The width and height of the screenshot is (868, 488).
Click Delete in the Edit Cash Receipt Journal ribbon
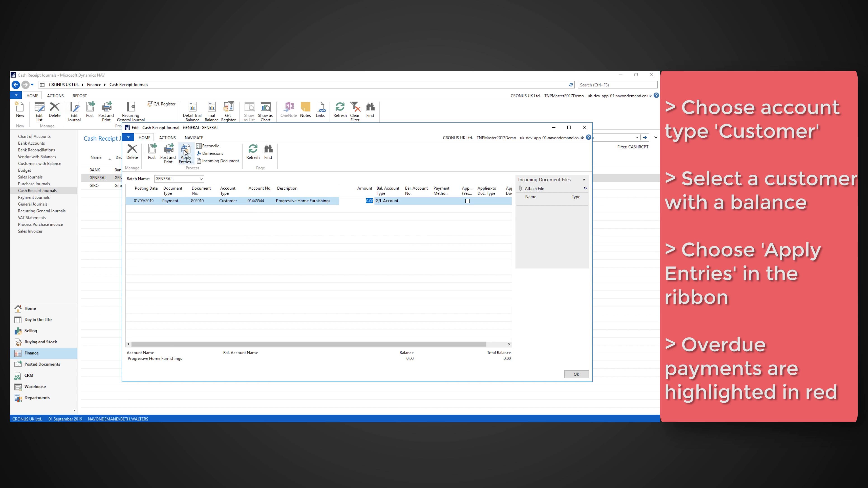(132, 152)
